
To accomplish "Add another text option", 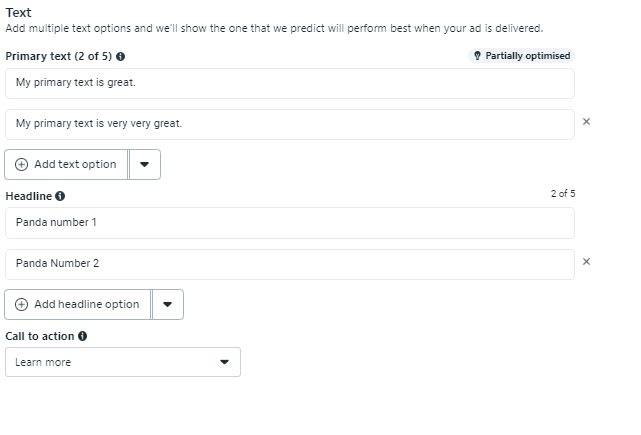I will pyautogui.click(x=67, y=164).
